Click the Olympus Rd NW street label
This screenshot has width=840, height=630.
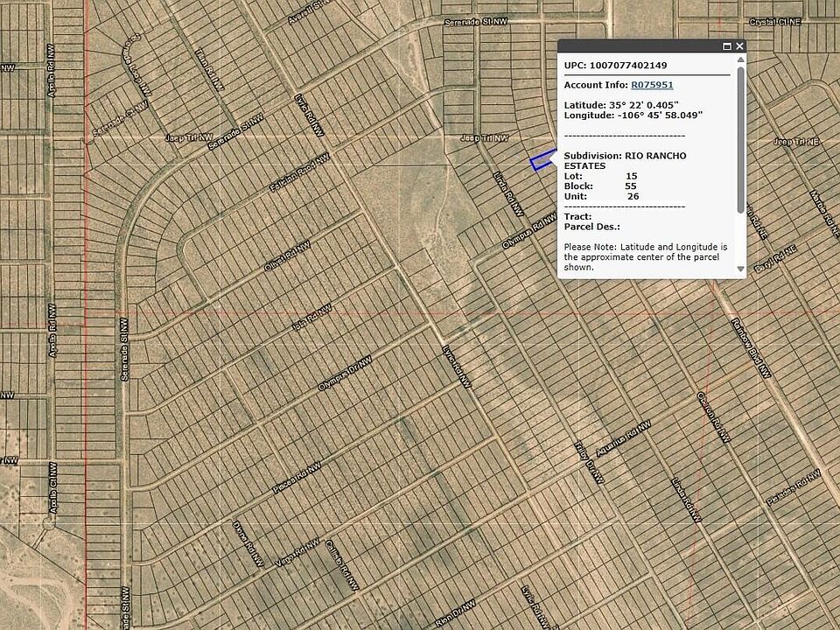[529, 231]
